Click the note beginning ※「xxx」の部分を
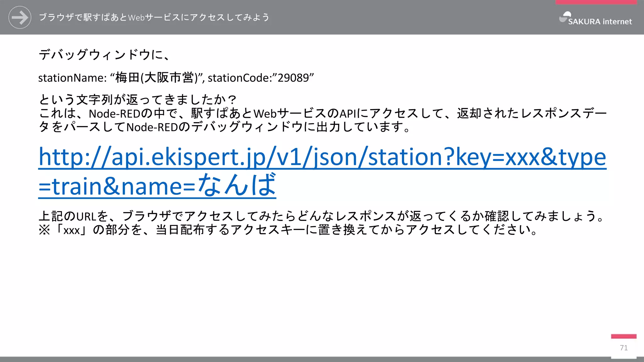Screen dimensions: 644x362 click(x=288, y=230)
